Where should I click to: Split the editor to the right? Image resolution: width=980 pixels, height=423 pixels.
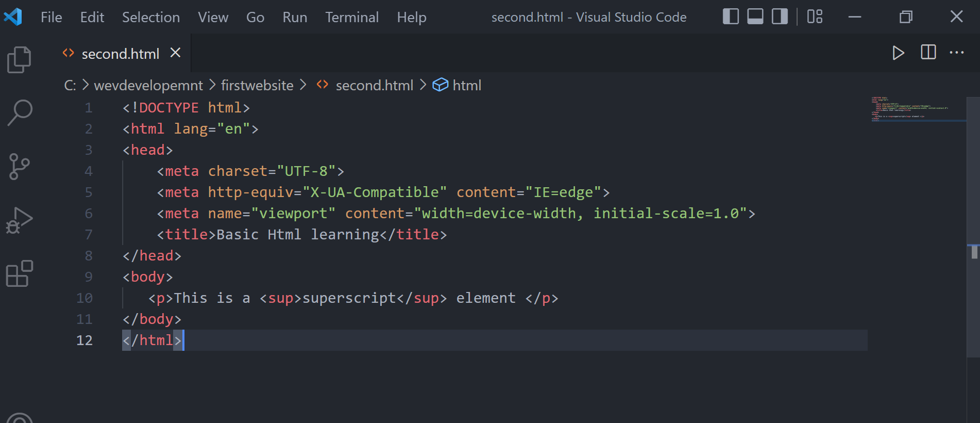tap(928, 52)
